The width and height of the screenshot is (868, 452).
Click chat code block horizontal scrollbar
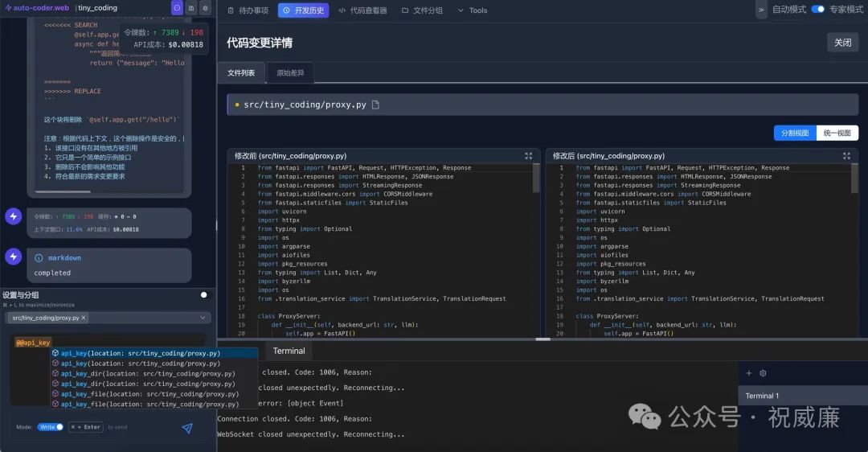63,191
